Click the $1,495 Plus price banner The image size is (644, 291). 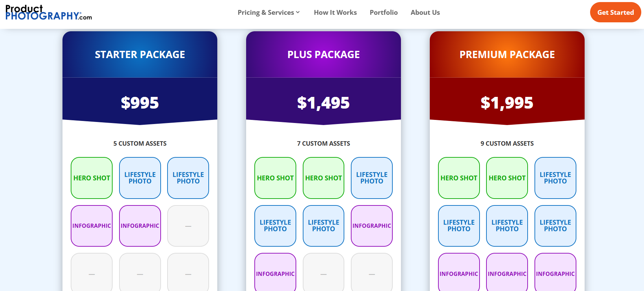coord(324,102)
